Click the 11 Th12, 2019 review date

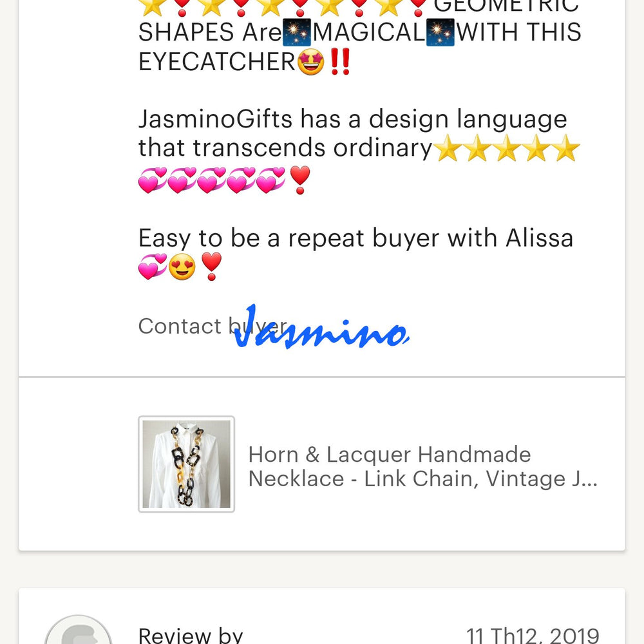(x=533, y=636)
